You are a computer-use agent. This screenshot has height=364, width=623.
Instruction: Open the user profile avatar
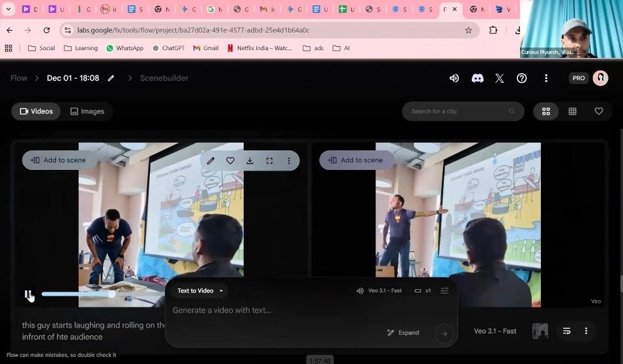pos(600,78)
